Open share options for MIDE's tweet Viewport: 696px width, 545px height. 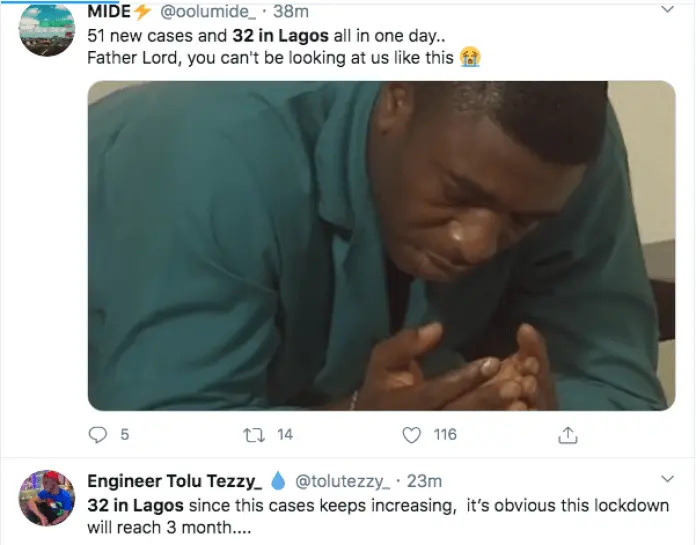(568, 435)
